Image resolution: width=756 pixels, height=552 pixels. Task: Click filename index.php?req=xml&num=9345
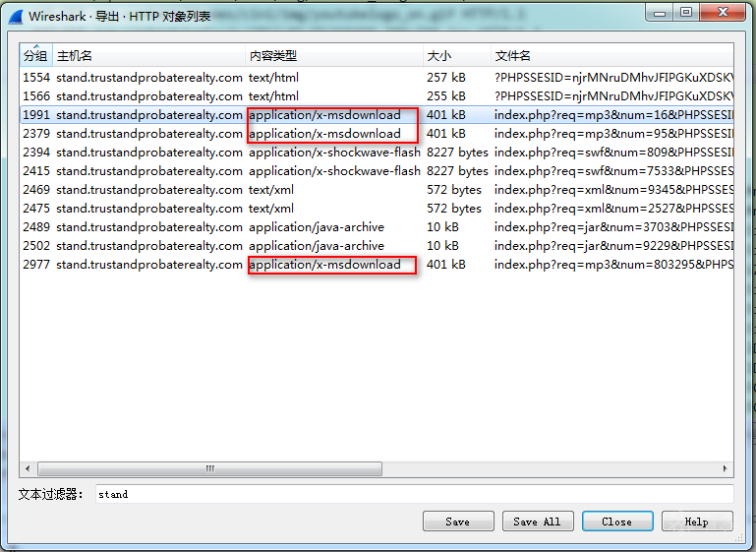(x=613, y=190)
